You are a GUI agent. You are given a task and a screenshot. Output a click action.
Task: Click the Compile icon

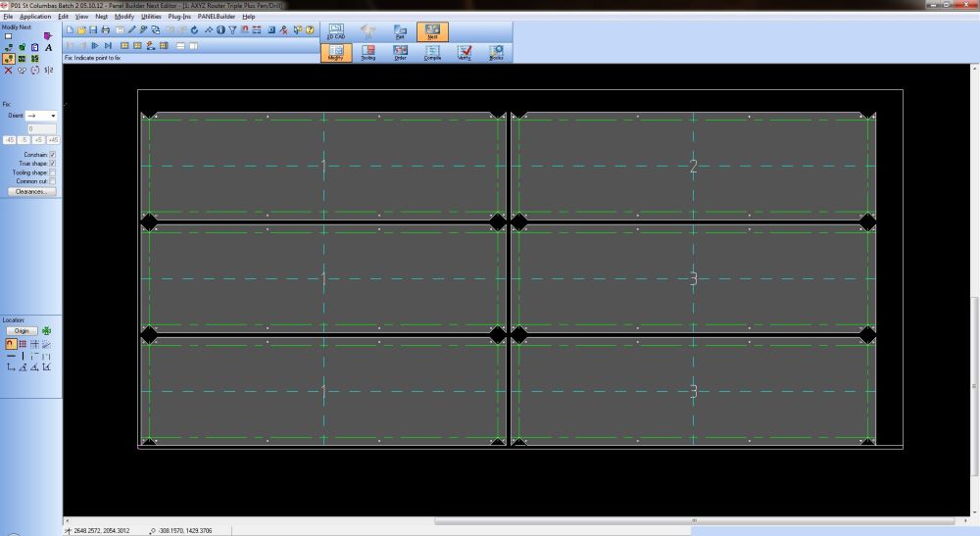pyautogui.click(x=432, y=53)
